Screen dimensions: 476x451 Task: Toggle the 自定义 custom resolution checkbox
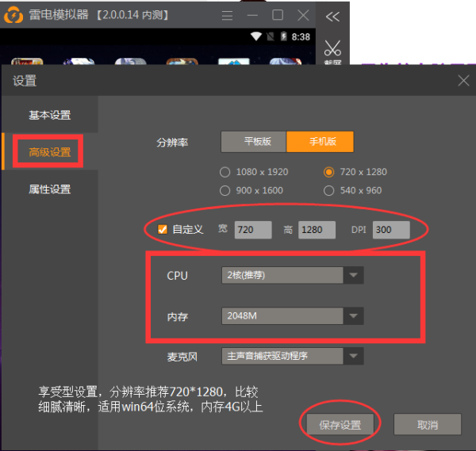click(x=163, y=229)
